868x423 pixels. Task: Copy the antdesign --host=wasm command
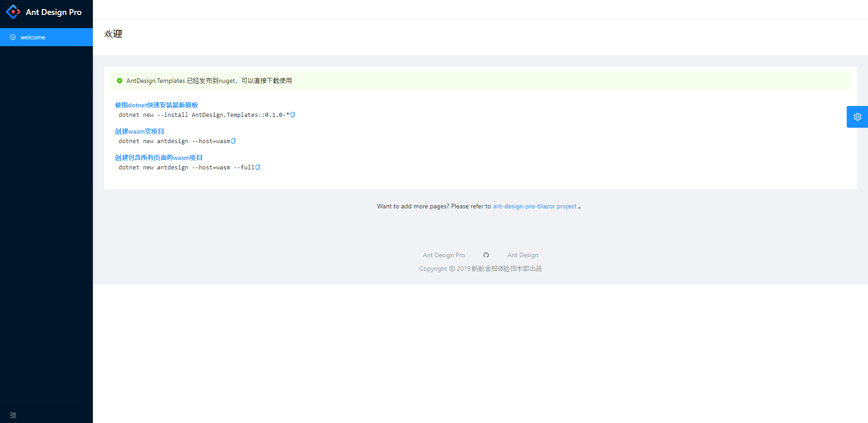pyautogui.click(x=233, y=141)
